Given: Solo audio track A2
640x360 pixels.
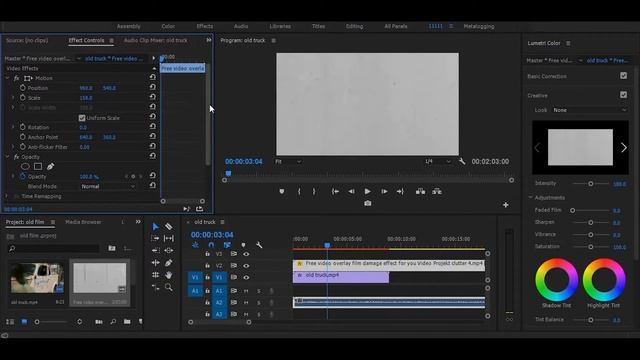Looking at the screenshot, I should coord(259,303).
